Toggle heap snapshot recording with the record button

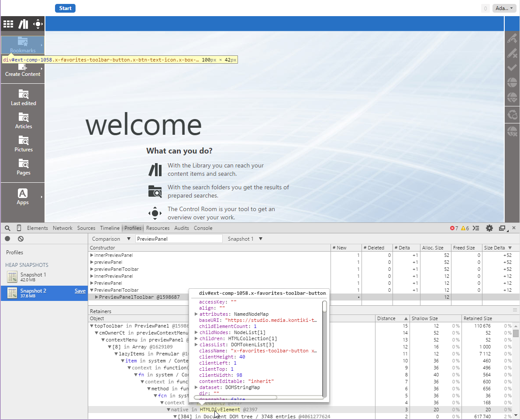click(x=7, y=239)
